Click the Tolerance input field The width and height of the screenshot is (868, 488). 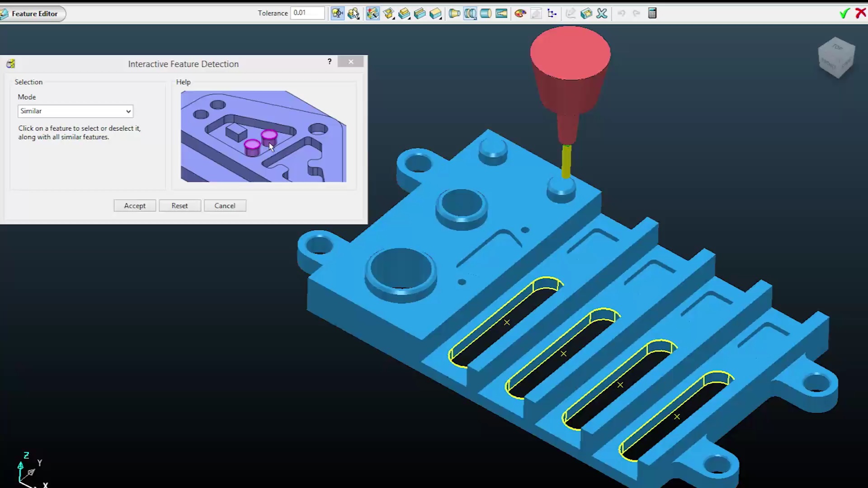(307, 13)
